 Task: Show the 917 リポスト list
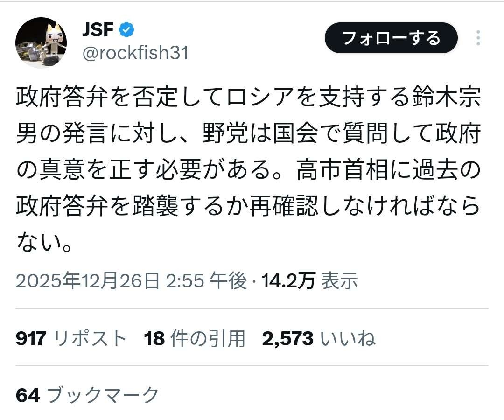tap(71, 338)
